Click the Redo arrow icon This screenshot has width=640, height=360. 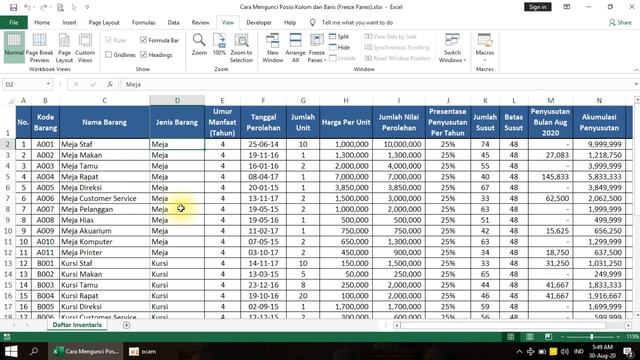(x=43, y=7)
